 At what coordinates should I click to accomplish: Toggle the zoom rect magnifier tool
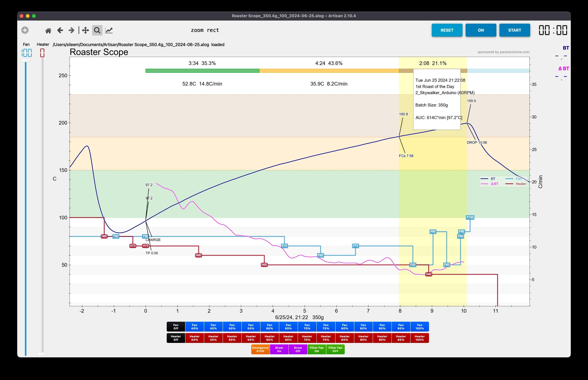tap(97, 30)
